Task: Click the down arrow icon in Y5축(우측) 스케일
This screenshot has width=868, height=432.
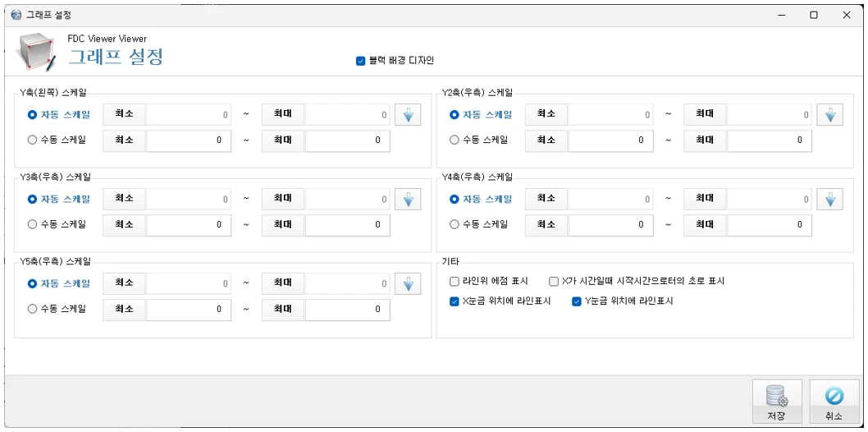Action: click(408, 284)
